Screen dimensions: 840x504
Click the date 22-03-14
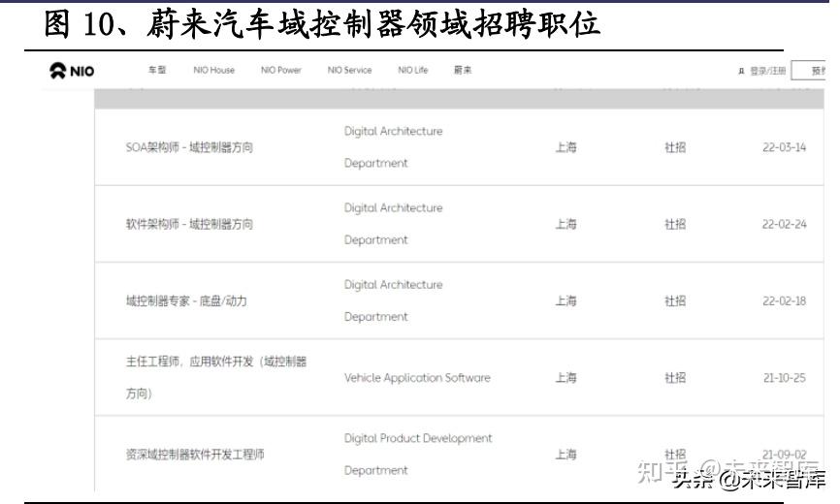(x=785, y=147)
